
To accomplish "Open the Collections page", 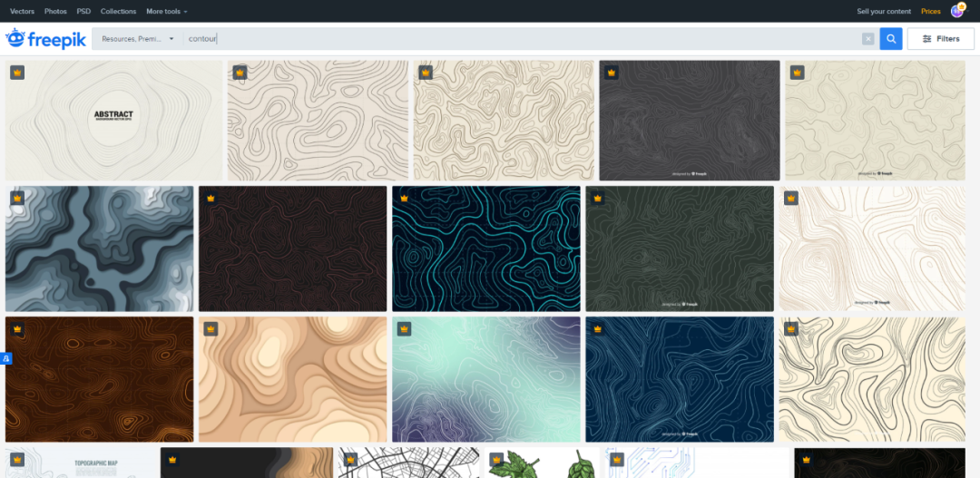I will (118, 11).
